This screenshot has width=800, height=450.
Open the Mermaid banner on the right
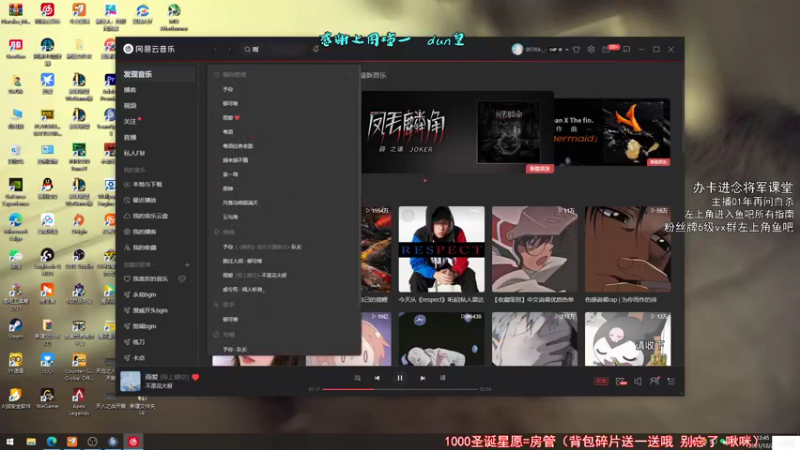click(x=612, y=132)
